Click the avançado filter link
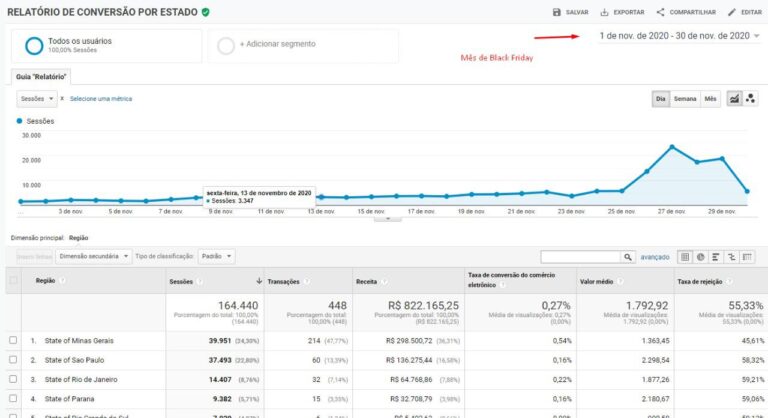This screenshot has width=768, height=418. click(655, 257)
